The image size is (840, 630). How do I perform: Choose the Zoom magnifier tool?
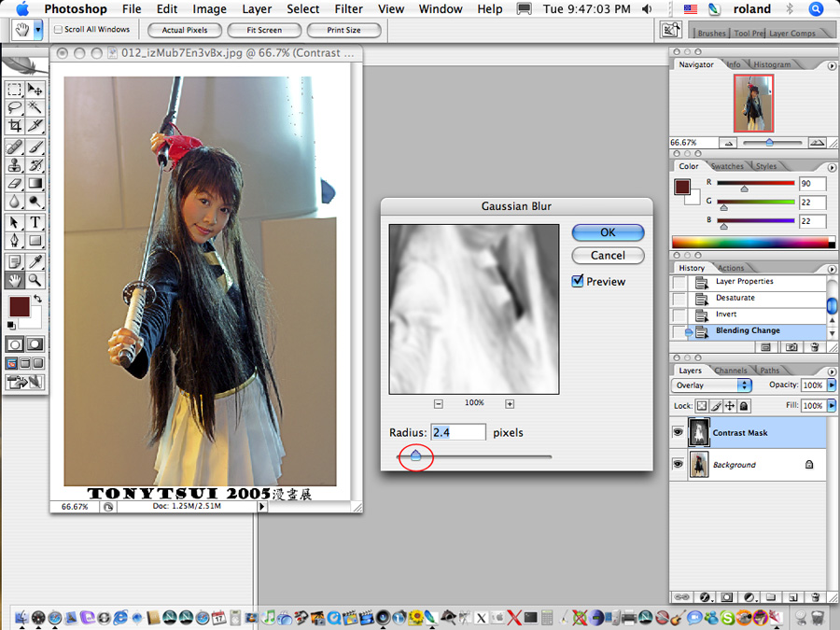(x=35, y=280)
